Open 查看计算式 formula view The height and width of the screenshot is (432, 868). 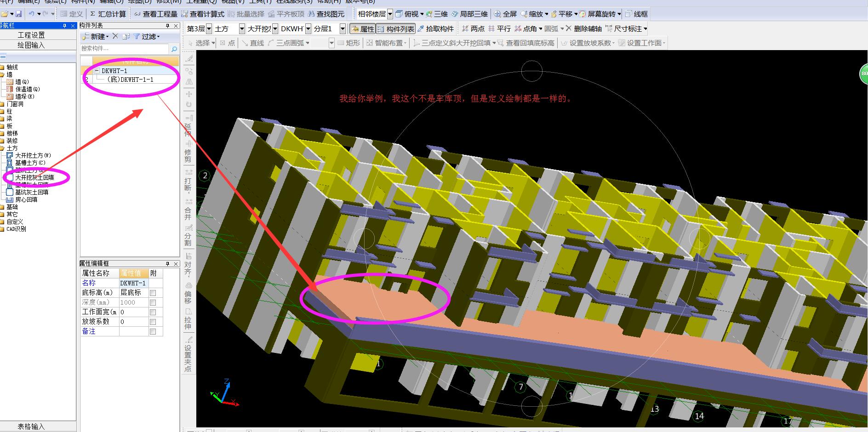pyautogui.click(x=203, y=14)
